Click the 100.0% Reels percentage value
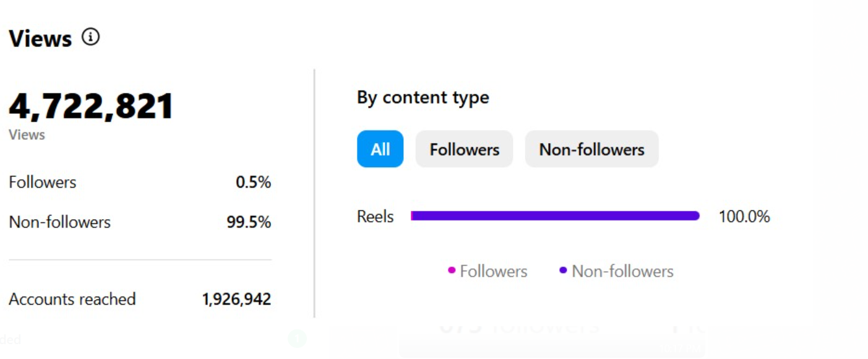 [744, 217]
